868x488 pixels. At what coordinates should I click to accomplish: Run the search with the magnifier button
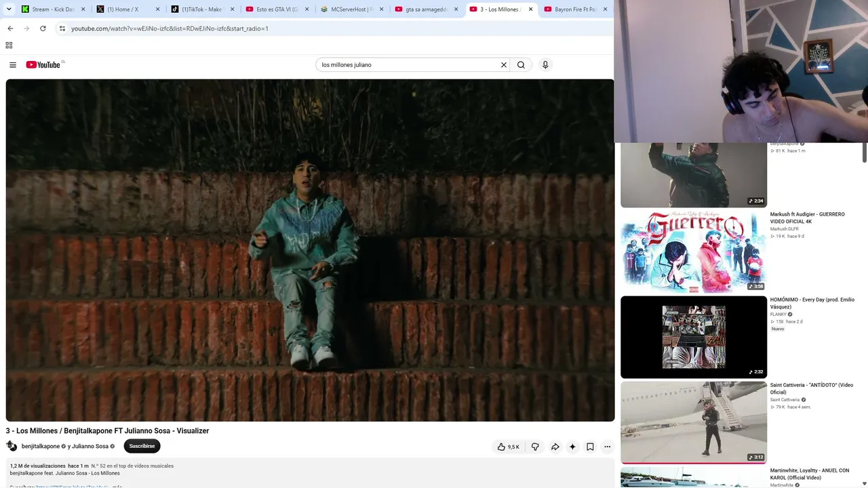coord(521,65)
